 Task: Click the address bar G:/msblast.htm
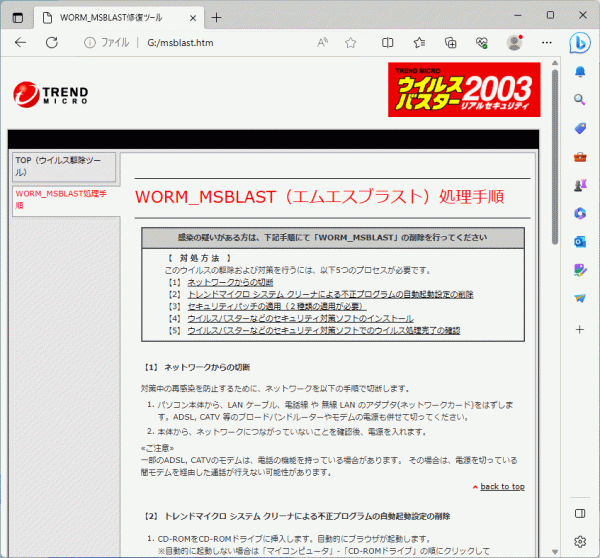coord(180,43)
